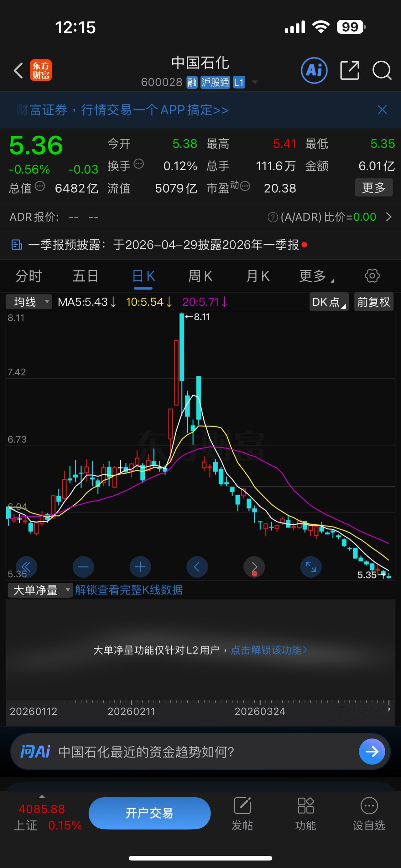Tap the 融 margin tag
The height and width of the screenshot is (868, 401).
click(x=192, y=82)
